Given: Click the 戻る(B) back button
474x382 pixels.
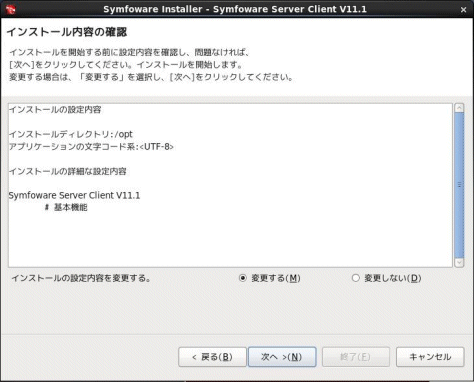Looking at the screenshot, I should [x=212, y=357].
